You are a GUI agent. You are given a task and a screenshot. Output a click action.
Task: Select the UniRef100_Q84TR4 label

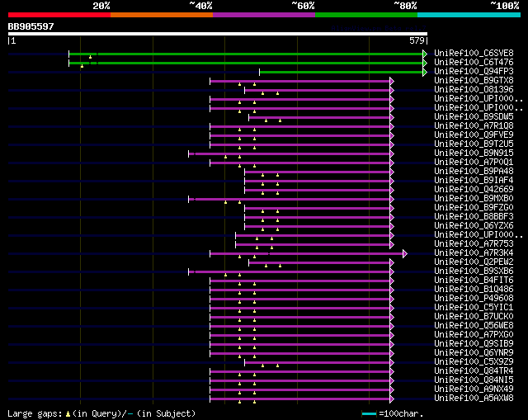point(474,371)
